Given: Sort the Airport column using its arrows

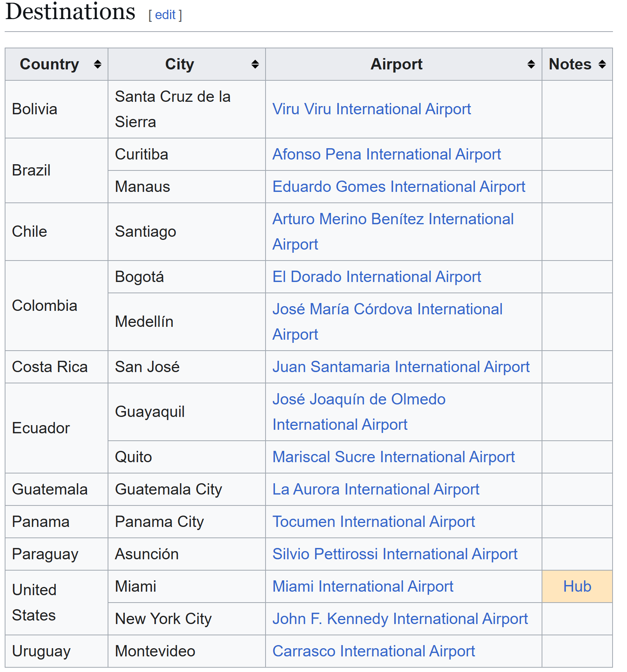Looking at the screenshot, I should point(531,64).
